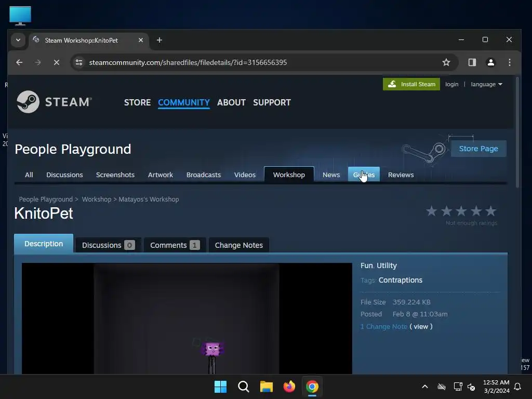Click the Chrome back arrow
Image resolution: width=532 pixels, height=399 pixels.
tap(19, 62)
